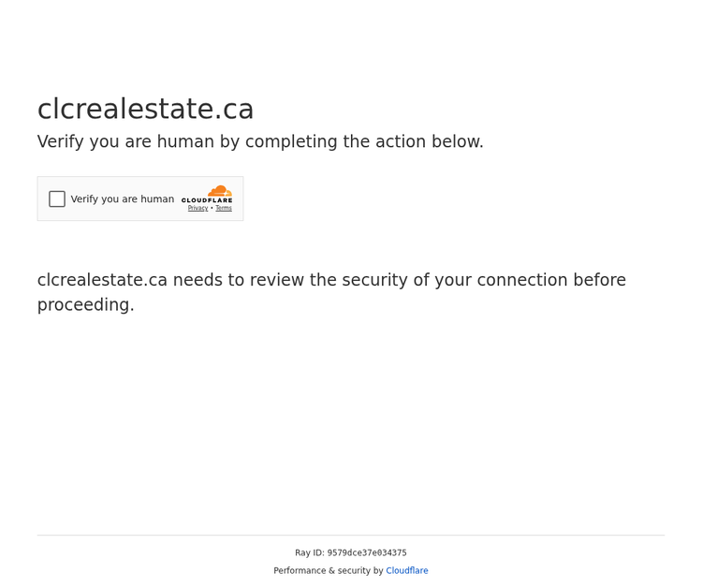Image resolution: width=702 pixels, height=588 pixels.
Task: Click "Performance & security by" footer text
Action: pyautogui.click(x=329, y=570)
